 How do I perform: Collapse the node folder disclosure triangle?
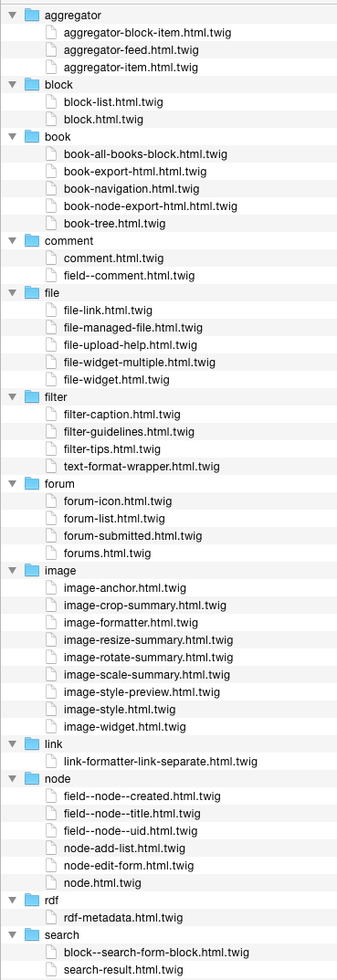coord(12,779)
